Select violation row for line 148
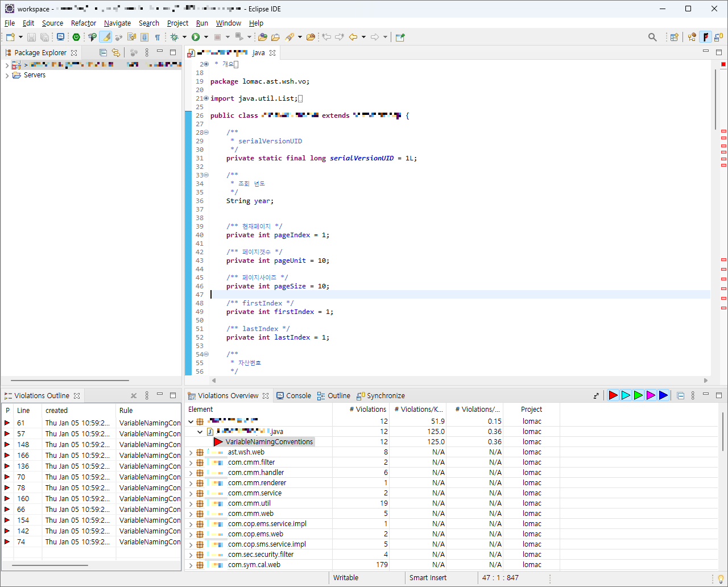 91,445
